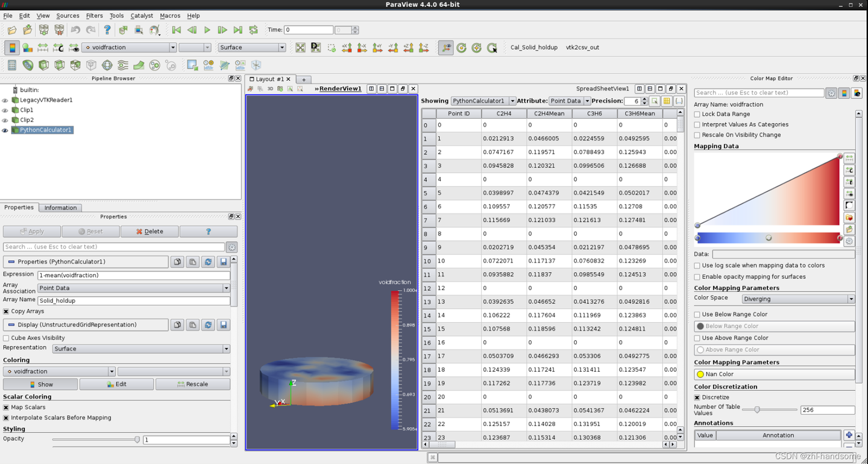Image resolution: width=868 pixels, height=464 pixels.
Task: Open the Surface representation dropdown in toolbar
Action: coord(251,48)
